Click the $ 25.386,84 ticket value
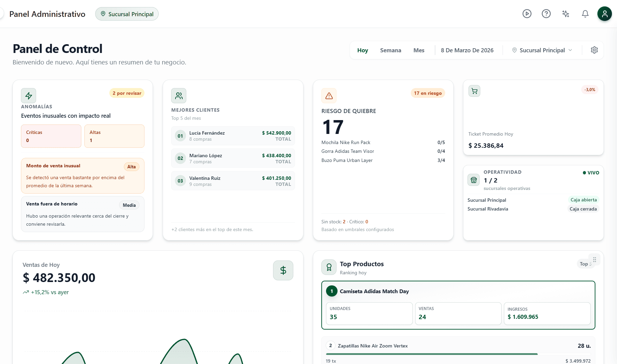 click(x=486, y=146)
